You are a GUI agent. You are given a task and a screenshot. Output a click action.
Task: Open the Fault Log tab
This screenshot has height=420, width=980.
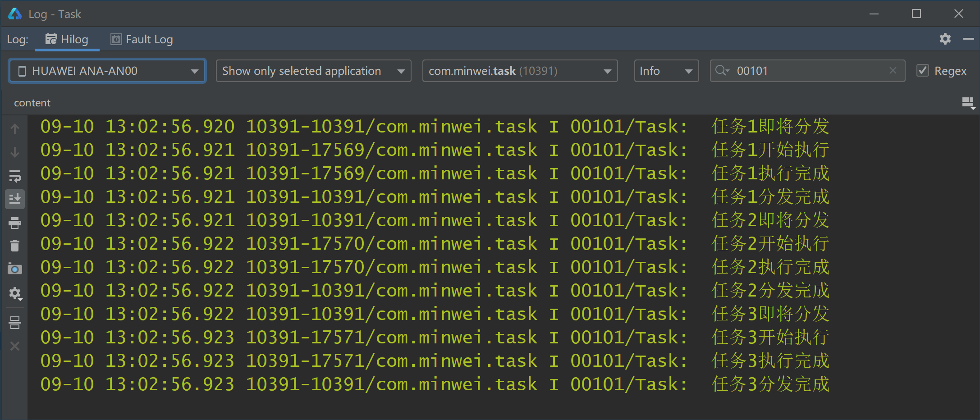(142, 40)
